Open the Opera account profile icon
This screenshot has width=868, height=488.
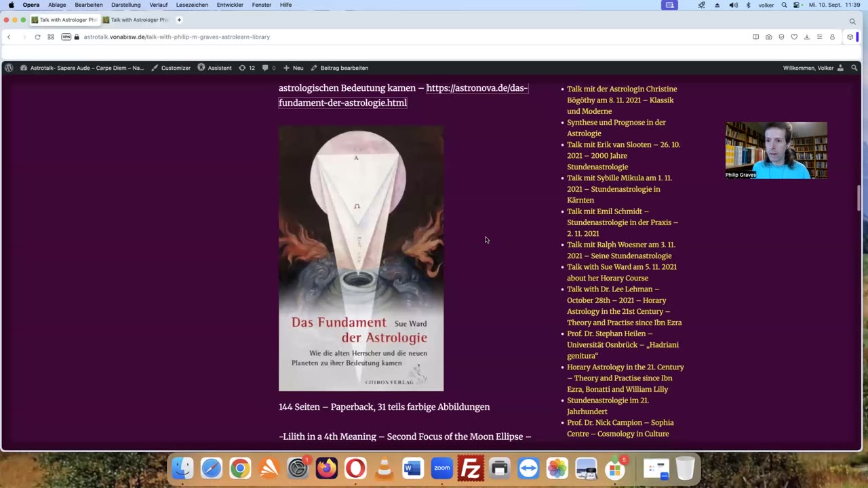832,37
